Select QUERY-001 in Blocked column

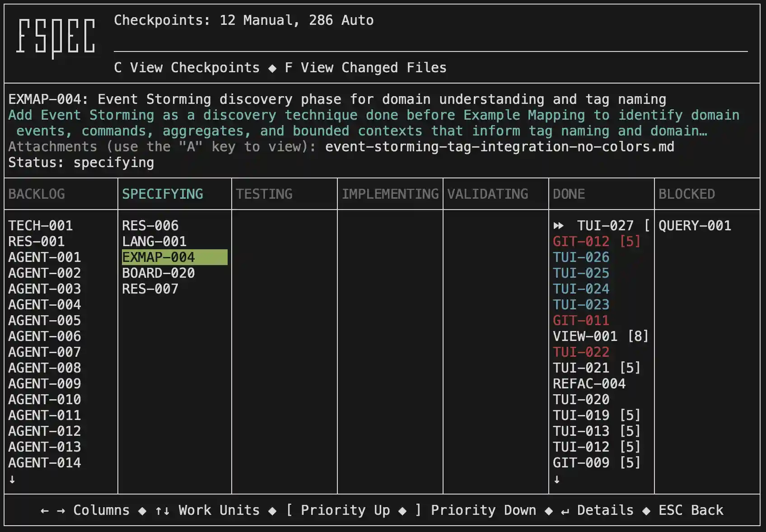coord(695,226)
